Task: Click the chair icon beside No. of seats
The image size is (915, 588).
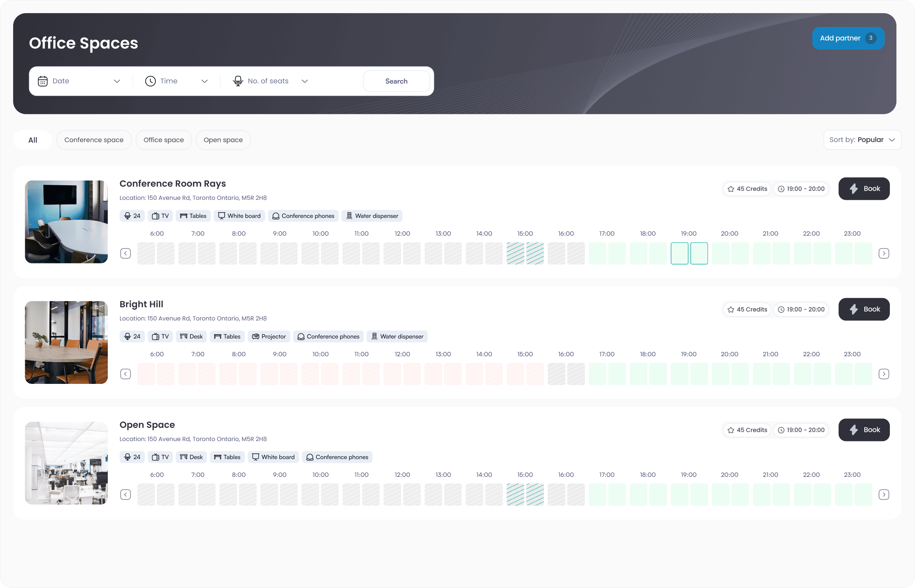Action: 238,81
